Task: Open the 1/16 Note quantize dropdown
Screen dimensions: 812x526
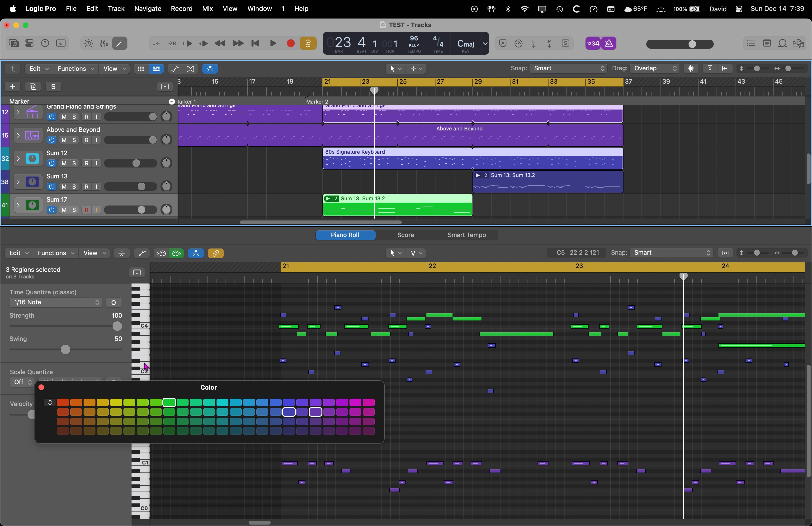Action: coord(56,302)
